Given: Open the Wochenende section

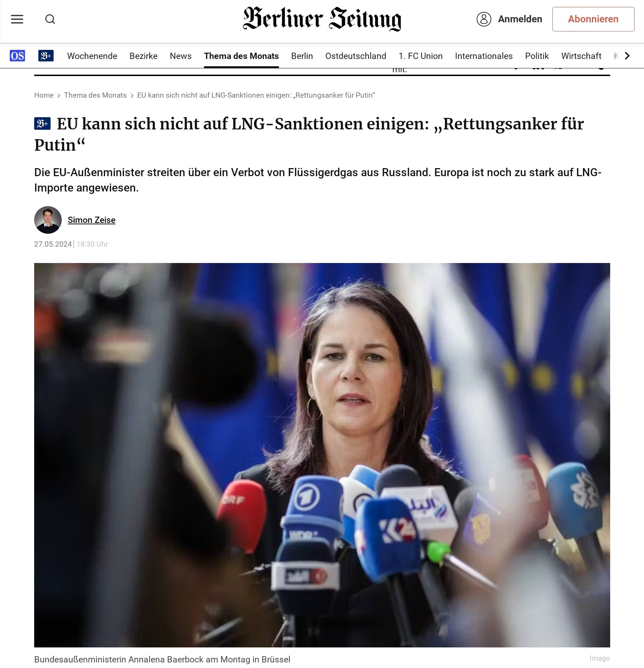Looking at the screenshot, I should pyautogui.click(x=92, y=56).
